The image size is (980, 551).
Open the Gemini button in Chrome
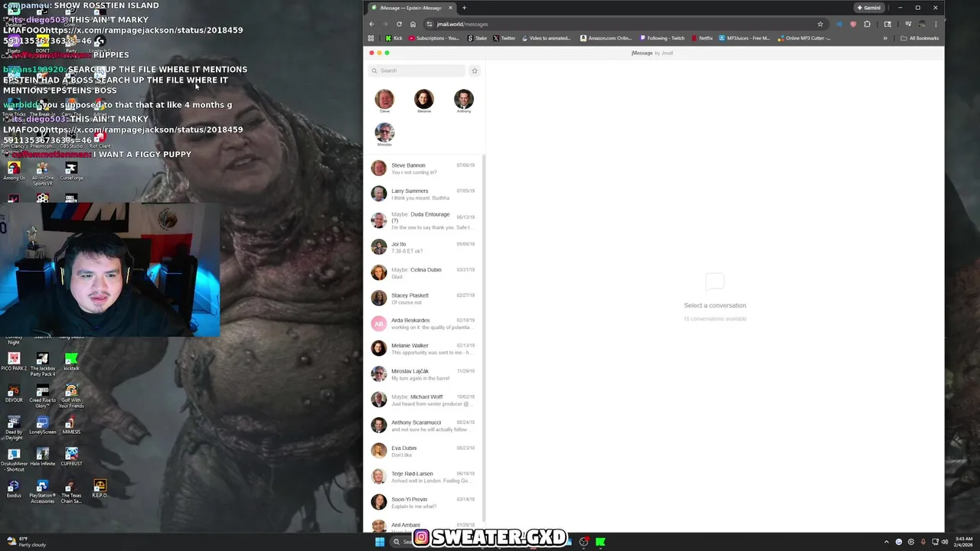[x=869, y=8]
